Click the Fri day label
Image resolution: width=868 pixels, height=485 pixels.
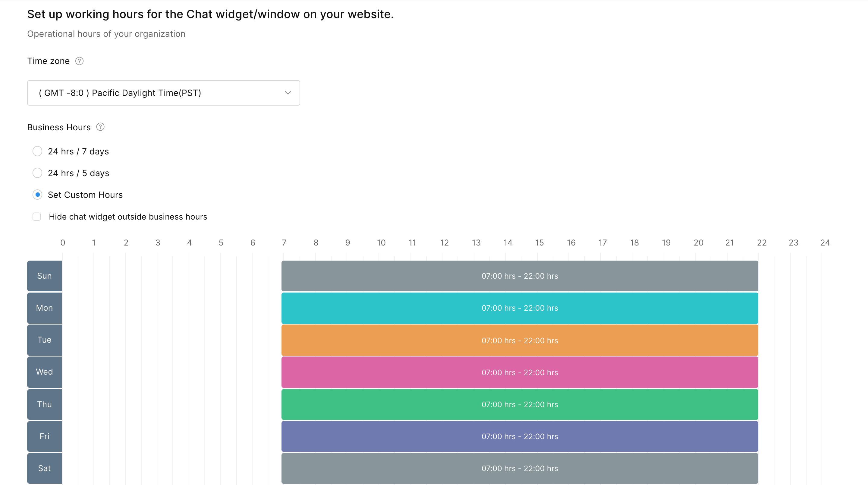click(x=45, y=436)
